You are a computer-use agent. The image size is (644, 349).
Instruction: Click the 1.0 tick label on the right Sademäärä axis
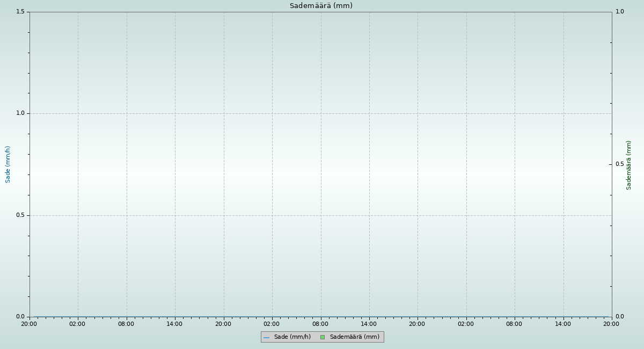(619, 12)
